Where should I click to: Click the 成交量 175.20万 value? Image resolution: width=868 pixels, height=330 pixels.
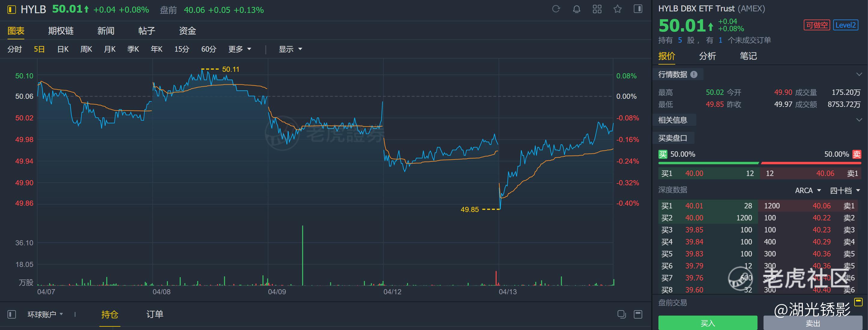[x=846, y=92]
